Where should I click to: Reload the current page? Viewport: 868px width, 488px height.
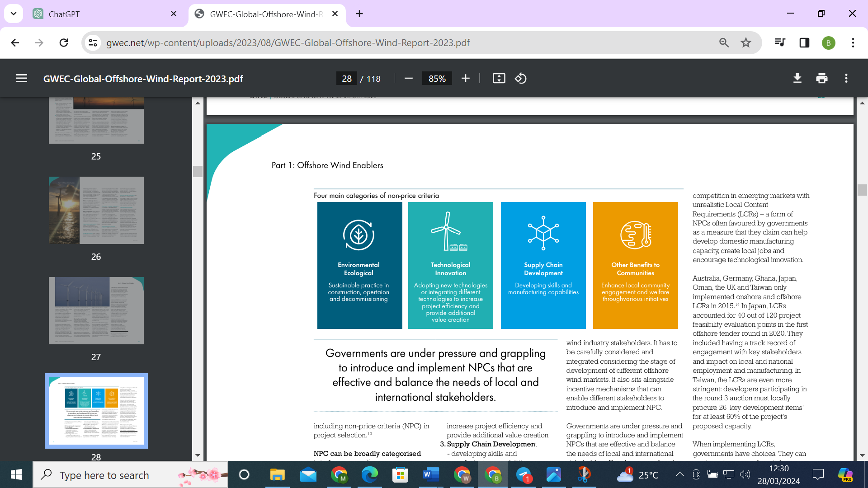pyautogui.click(x=64, y=43)
